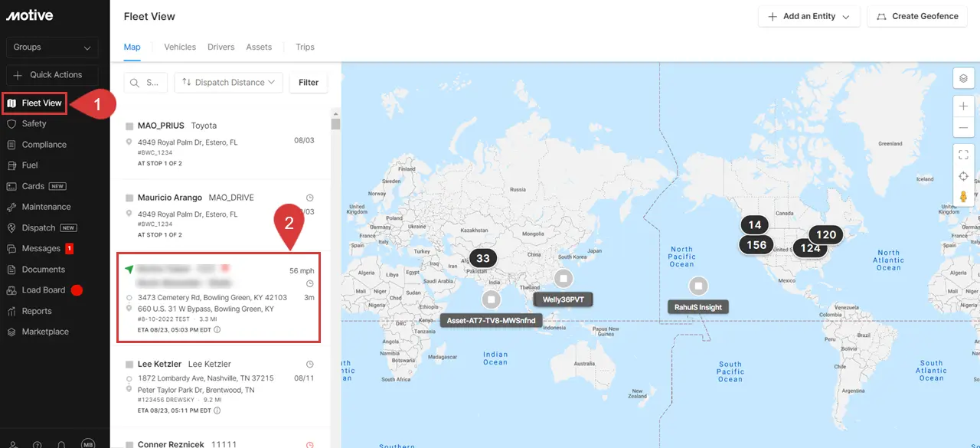Image resolution: width=980 pixels, height=448 pixels.
Task: Open the Load Board from the sidebar
Action: pos(44,289)
